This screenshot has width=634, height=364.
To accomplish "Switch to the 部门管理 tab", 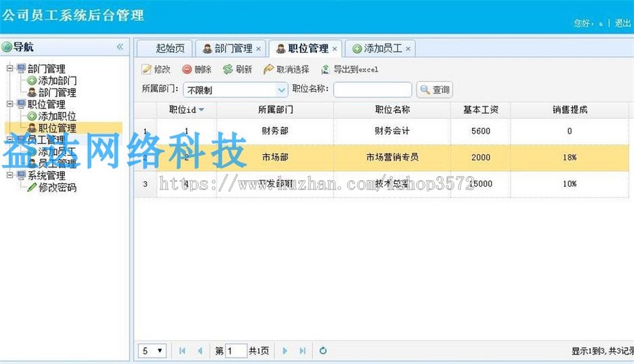I will point(230,49).
